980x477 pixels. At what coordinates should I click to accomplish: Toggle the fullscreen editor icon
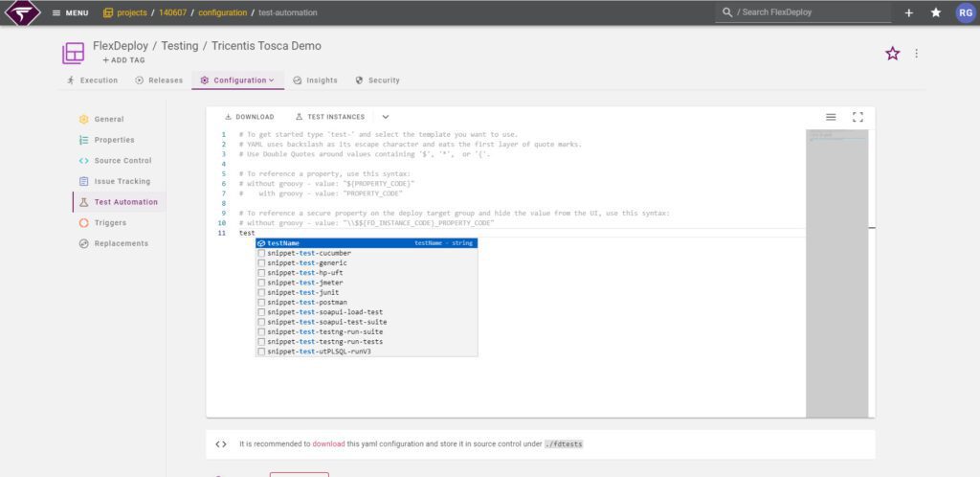(x=857, y=117)
